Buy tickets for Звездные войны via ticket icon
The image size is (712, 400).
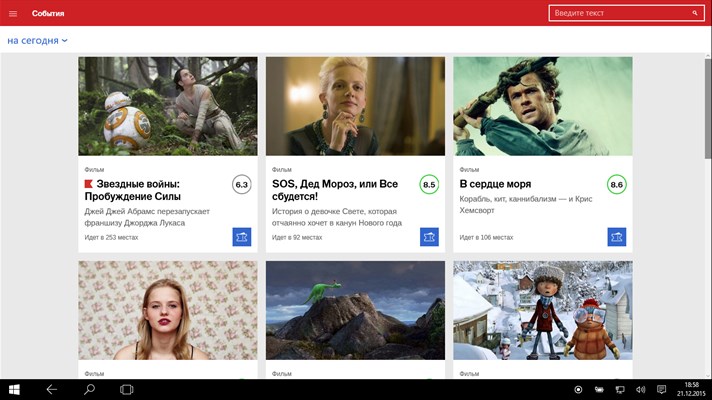pos(242,237)
